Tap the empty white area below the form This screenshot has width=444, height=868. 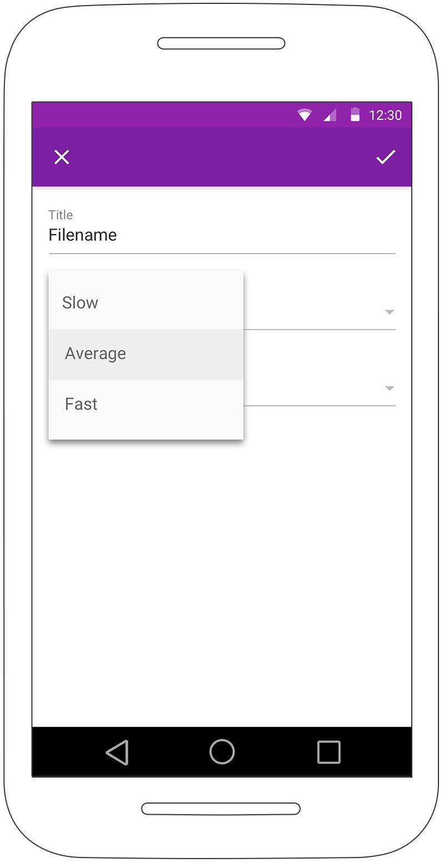point(222,583)
